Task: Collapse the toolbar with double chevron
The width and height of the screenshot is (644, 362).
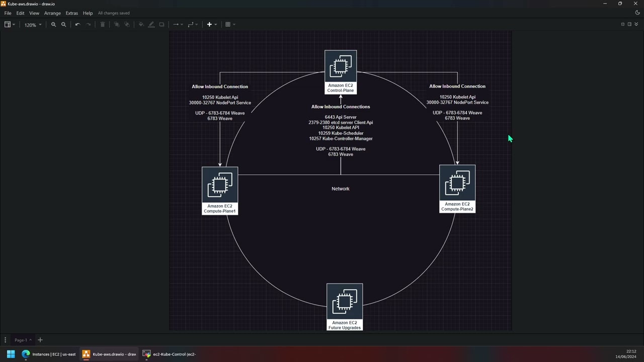Action: click(636, 24)
